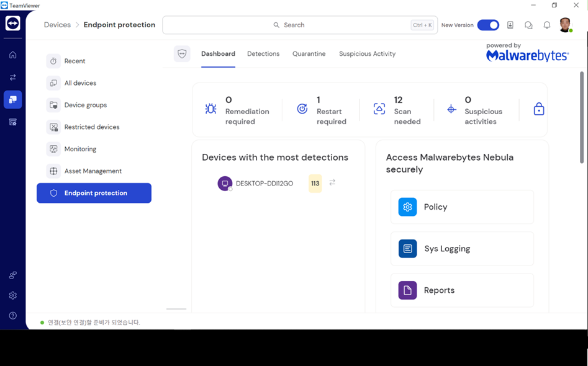588x366 pixels.
Task: Click the padlock icon in summary card
Action: 539,109
